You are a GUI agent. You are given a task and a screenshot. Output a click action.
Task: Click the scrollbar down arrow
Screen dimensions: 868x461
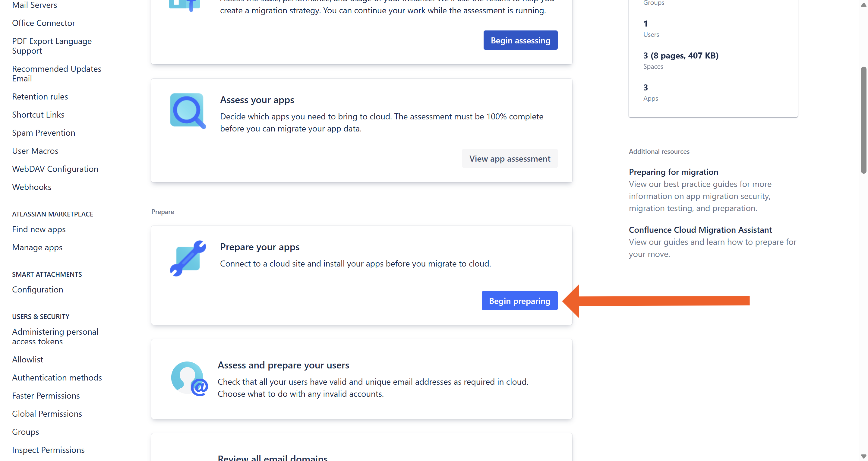pos(863,456)
